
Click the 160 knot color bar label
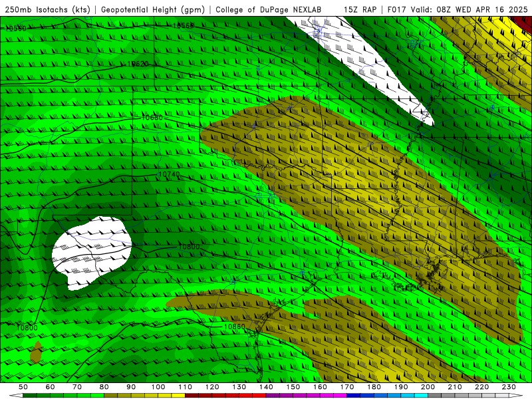[x=321, y=387]
